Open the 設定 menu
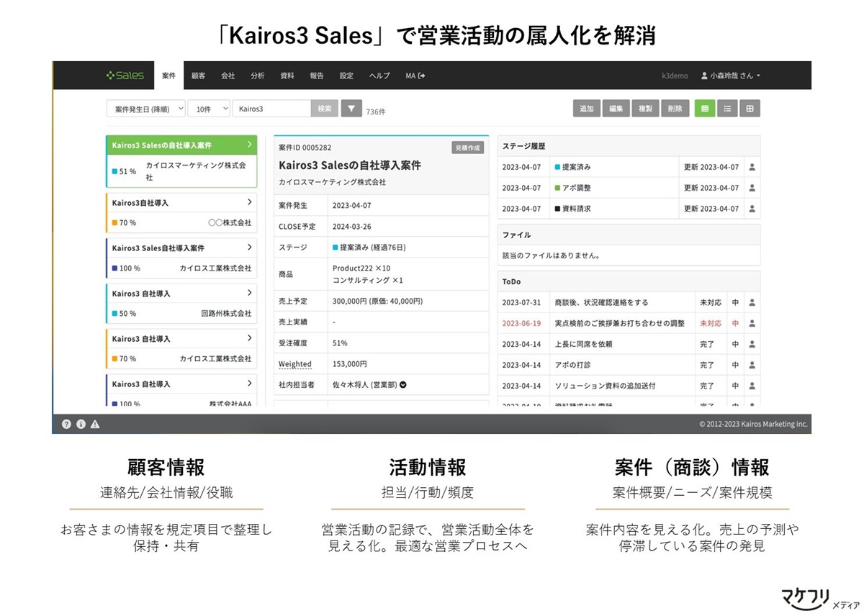Image resolution: width=864 pixels, height=616 pixels. [346, 76]
